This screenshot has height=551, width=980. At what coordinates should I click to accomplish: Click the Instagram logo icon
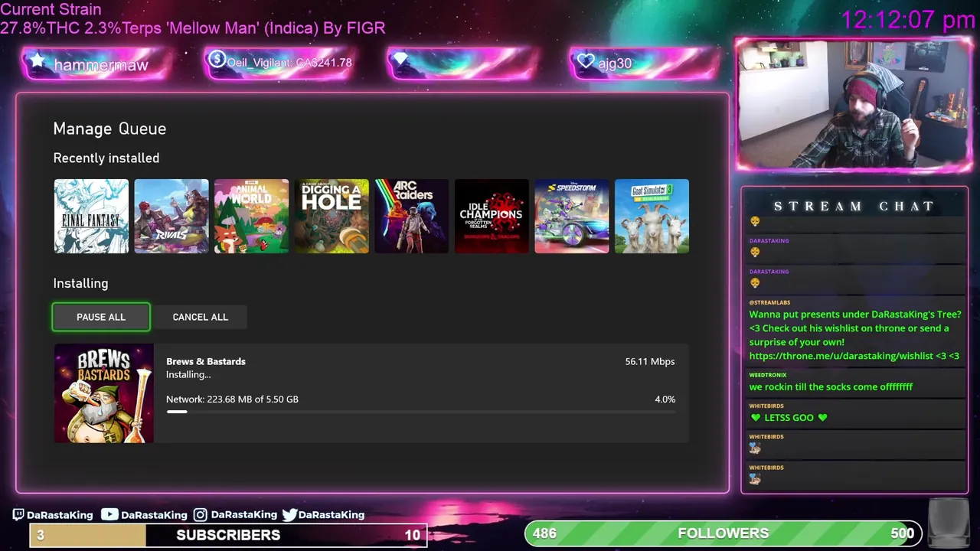(x=200, y=514)
